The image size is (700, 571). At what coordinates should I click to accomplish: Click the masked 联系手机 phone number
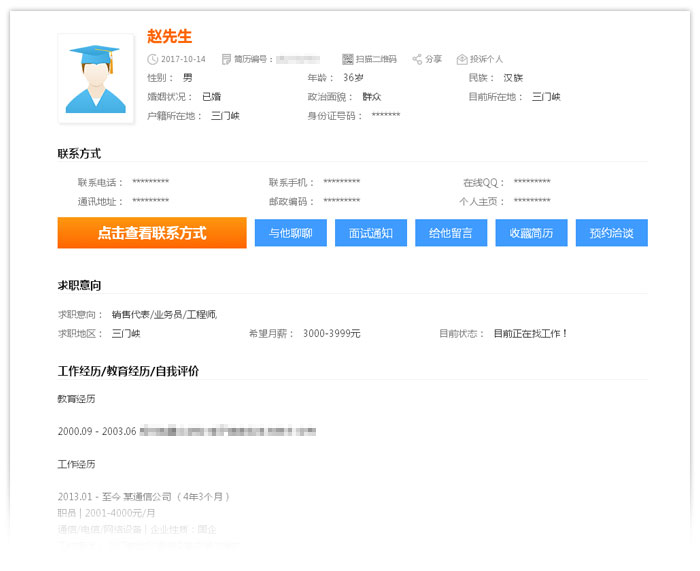pyautogui.click(x=342, y=182)
